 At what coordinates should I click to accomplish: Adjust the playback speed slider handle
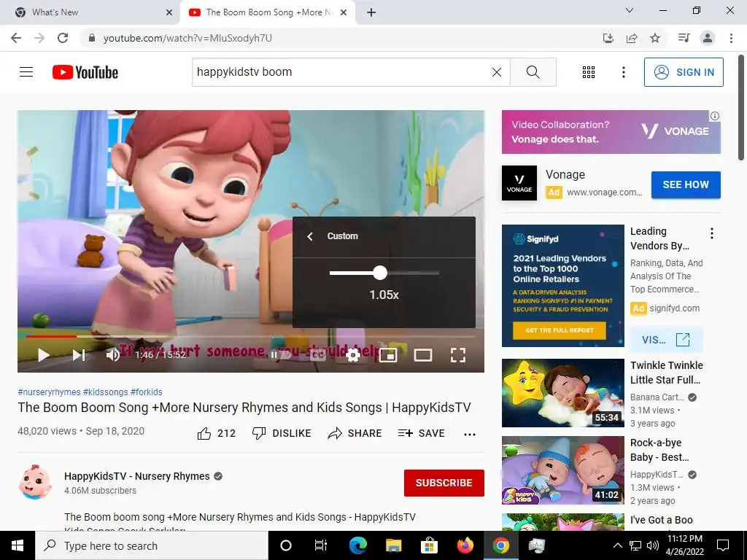[379, 273]
